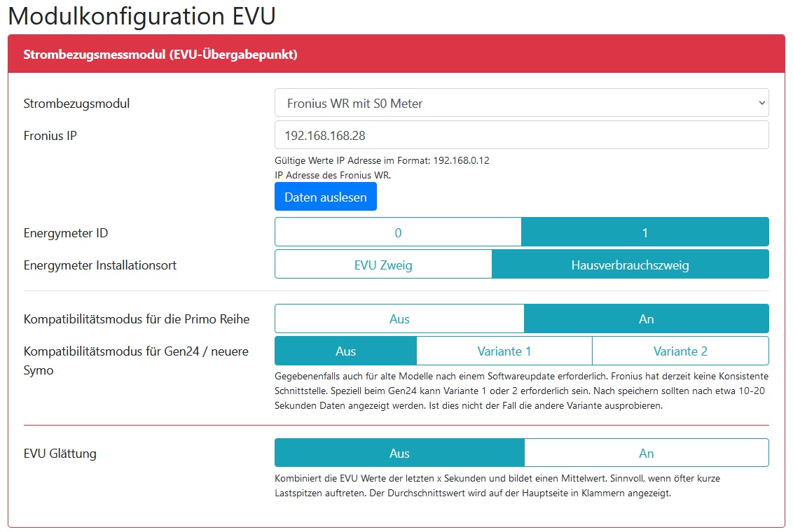The image size is (793, 532).
Task: Click the Energymeter Installationsort label
Action: point(100,265)
